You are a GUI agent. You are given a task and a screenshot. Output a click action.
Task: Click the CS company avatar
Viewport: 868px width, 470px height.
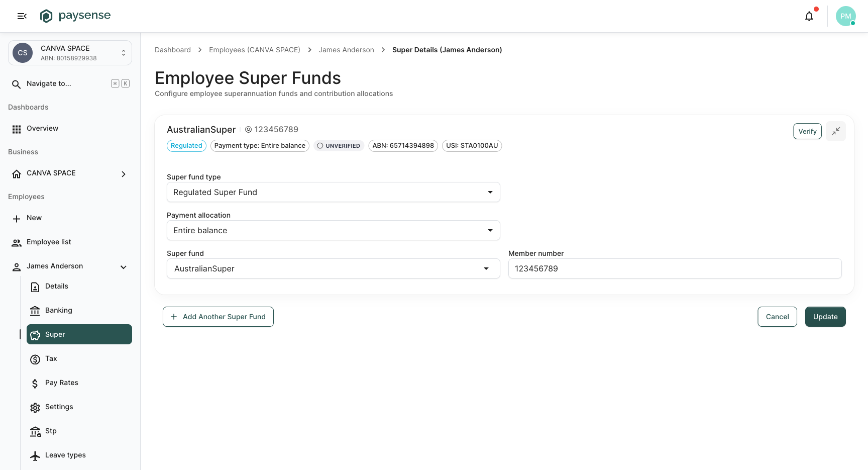click(x=23, y=53)
